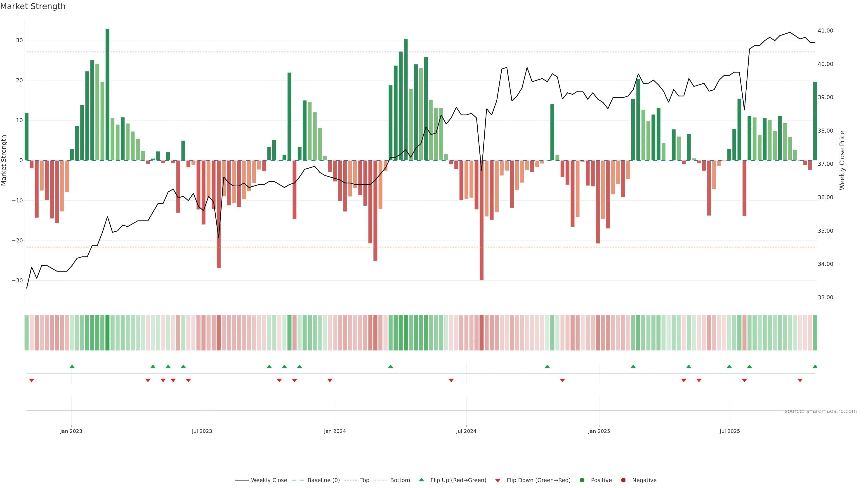
Task: Click the Market Strength chart title
Action: coord(33,6)
